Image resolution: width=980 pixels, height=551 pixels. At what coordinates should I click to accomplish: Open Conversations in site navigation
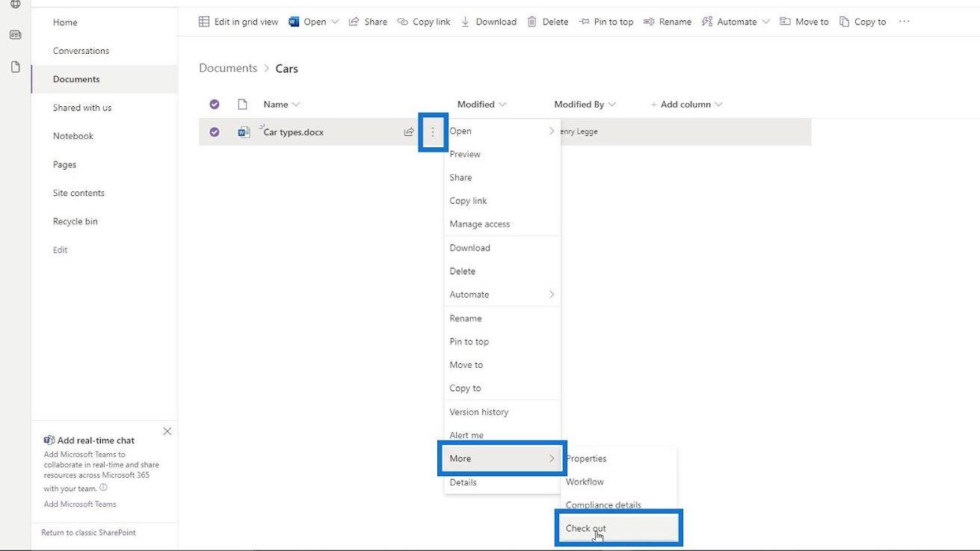(x=81, y=51)
